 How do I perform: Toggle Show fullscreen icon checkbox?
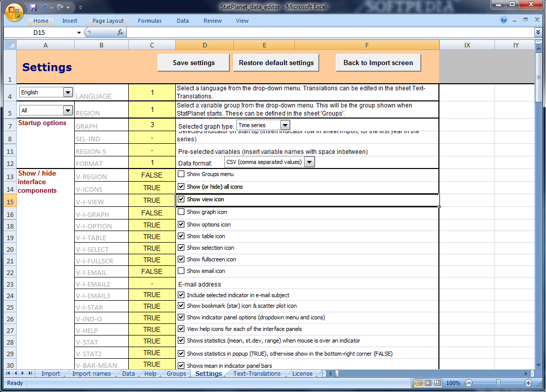181,259
